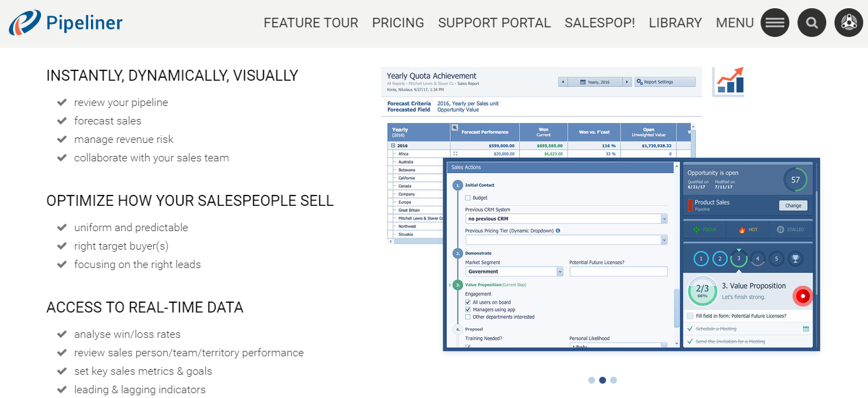Click Sales Report breadcrumb link
This screenshot has height=398, width=868.
pyautogui.click(x=469, y=83)
